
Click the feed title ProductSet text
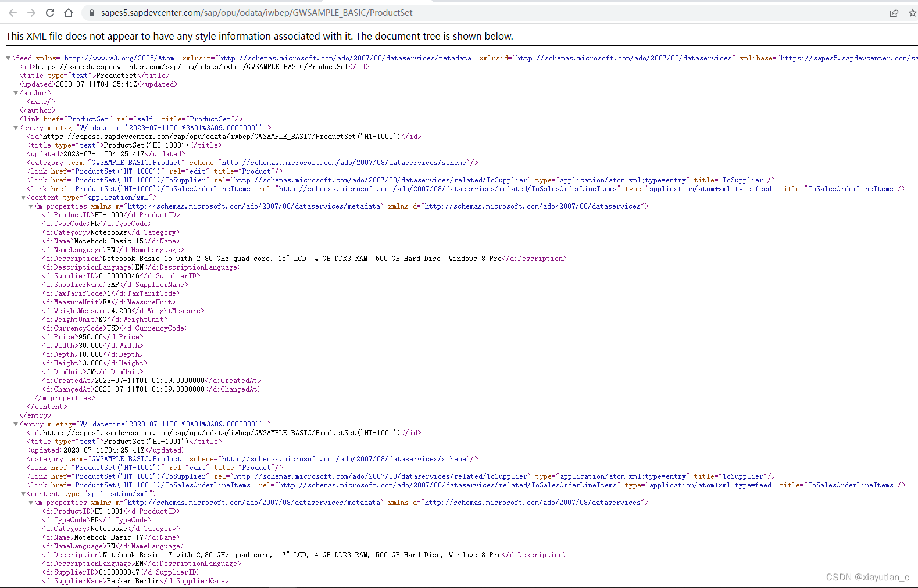pyautogui.click(x=116, y=76)
